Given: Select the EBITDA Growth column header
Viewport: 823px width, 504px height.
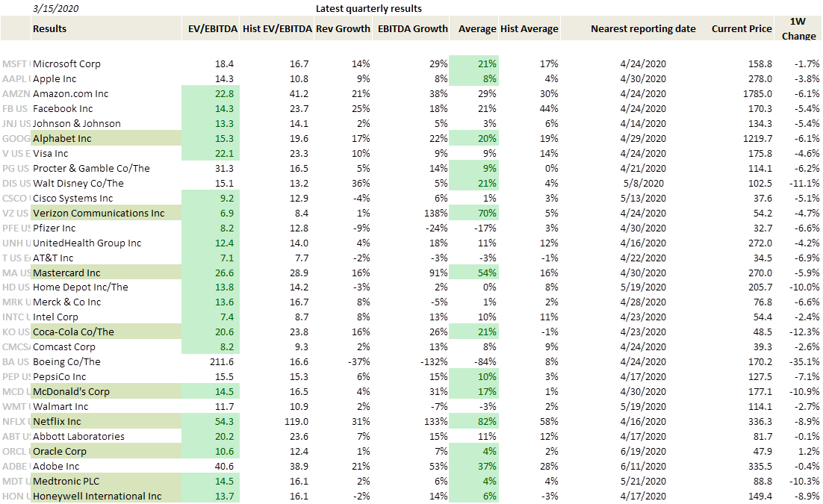Looking at the screenshot, I should pos(412,29).
